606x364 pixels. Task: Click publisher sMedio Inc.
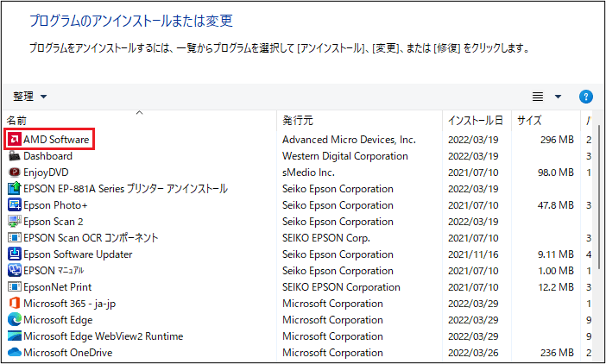coord(308,173)
